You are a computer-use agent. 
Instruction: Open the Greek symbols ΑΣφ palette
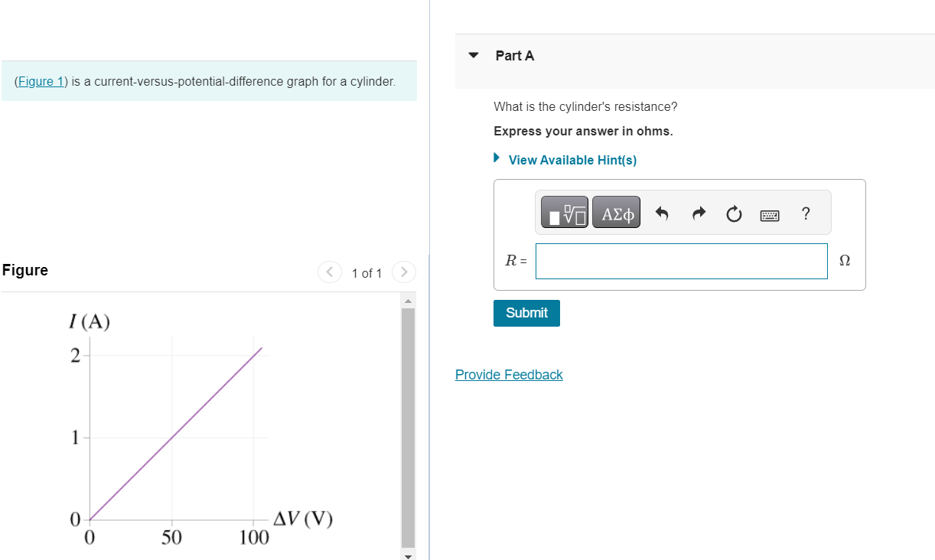(x=616, y=212)
